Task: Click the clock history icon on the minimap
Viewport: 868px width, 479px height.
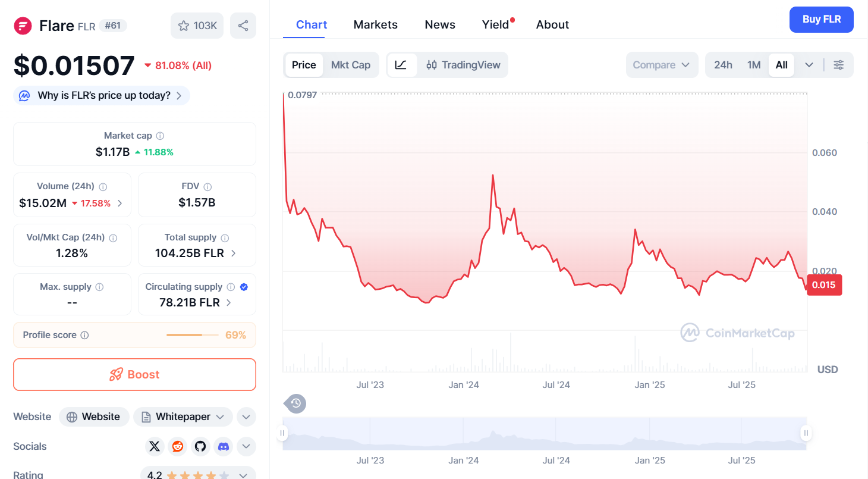Action: pyautogui.click(x=295, y=403)
